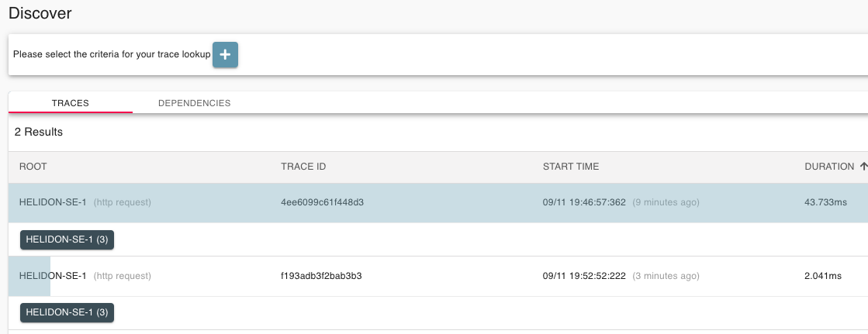Click HELIDON-SE-1 (3) badge under trace f193adb3f2bab3b3
Viewport: 868px width, 334px height.
(x=67, y=313)
